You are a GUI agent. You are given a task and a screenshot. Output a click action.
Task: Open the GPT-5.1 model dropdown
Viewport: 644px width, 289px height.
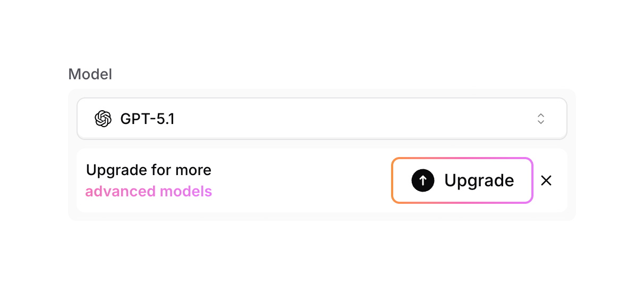click(321, 119)
